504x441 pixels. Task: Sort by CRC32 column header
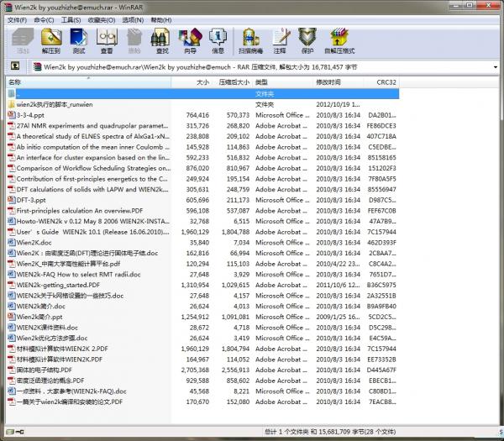pos(381,82)
